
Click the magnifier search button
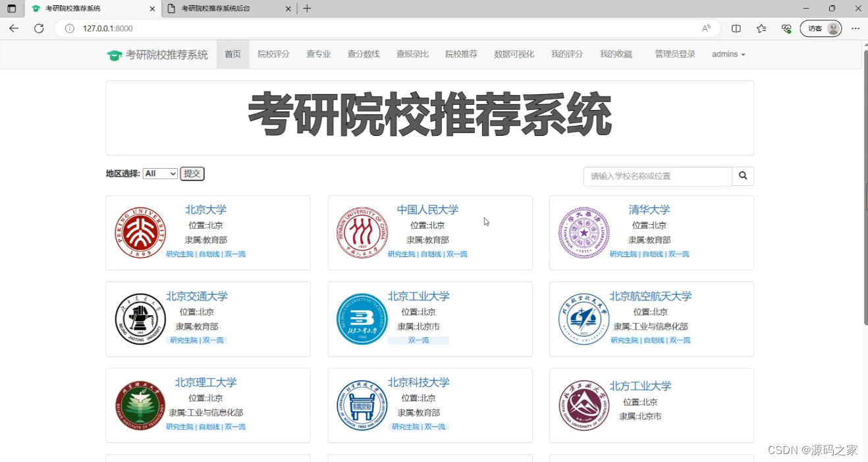743,176
